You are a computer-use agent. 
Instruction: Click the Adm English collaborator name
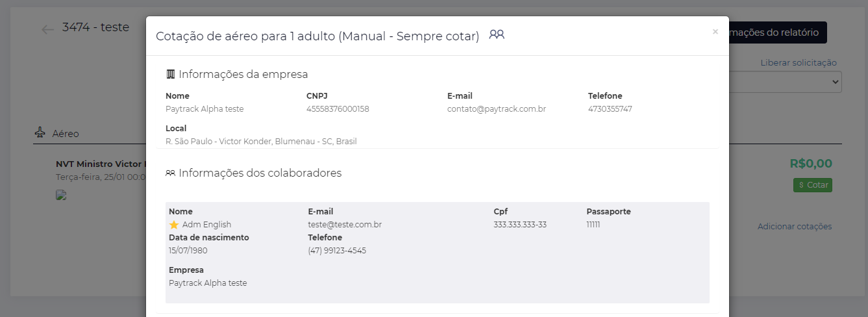[x=206, y=225]
